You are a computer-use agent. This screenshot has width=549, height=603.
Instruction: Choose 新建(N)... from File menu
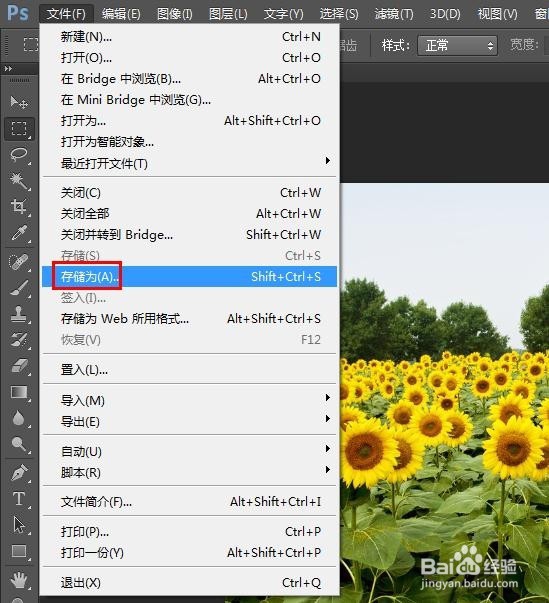(x=189, y=37)
